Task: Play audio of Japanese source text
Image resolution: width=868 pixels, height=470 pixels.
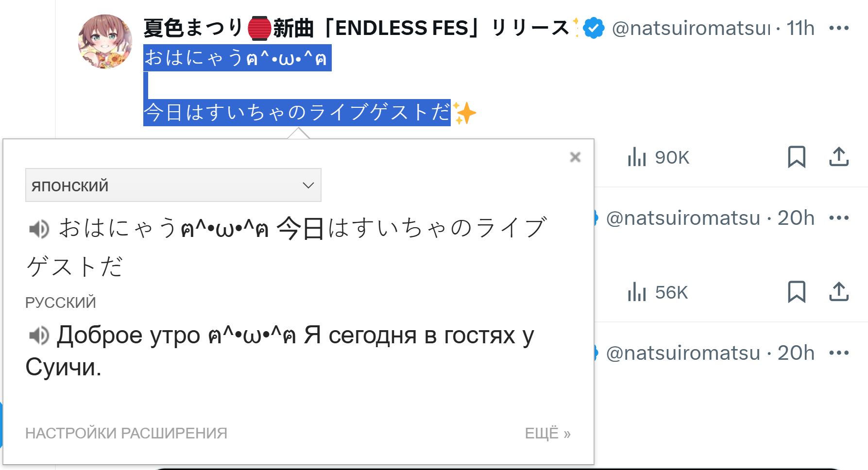Action: point(39,229)
